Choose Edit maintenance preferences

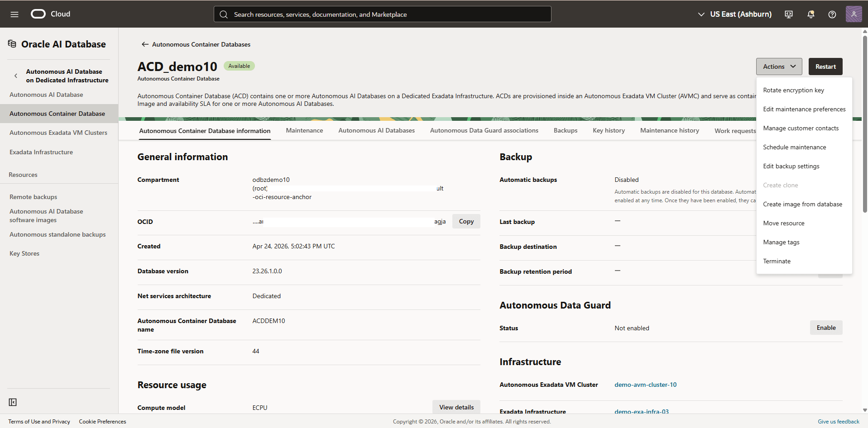[804, 109]
